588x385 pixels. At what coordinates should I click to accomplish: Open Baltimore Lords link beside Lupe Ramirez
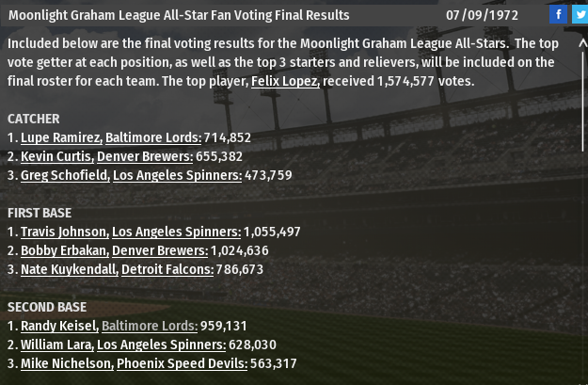(152, 137)
